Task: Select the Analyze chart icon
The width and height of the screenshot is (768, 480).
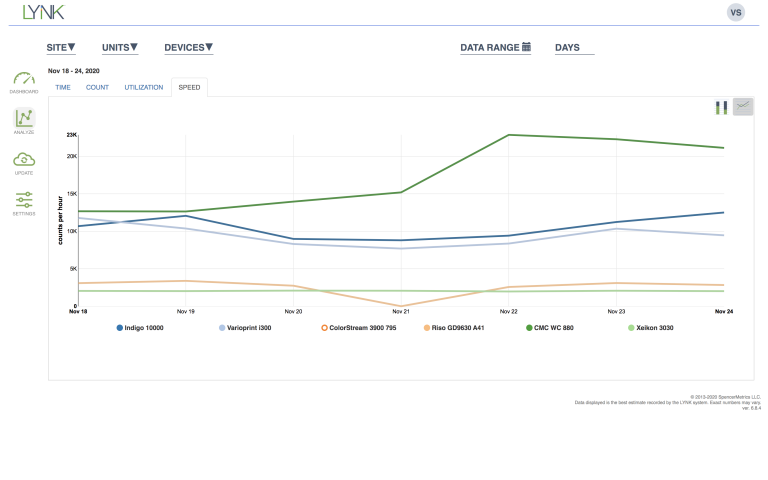Action: click(24, 121)
